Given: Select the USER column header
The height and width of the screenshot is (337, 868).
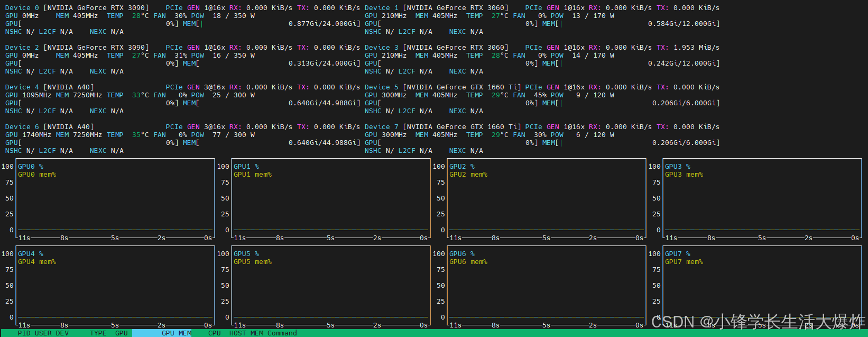Looking at the screenshot, I should 43,333.
